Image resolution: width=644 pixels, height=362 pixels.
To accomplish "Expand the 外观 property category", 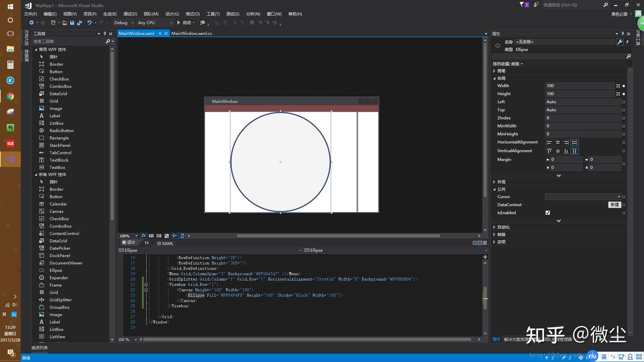I will (x=501, y=182).
